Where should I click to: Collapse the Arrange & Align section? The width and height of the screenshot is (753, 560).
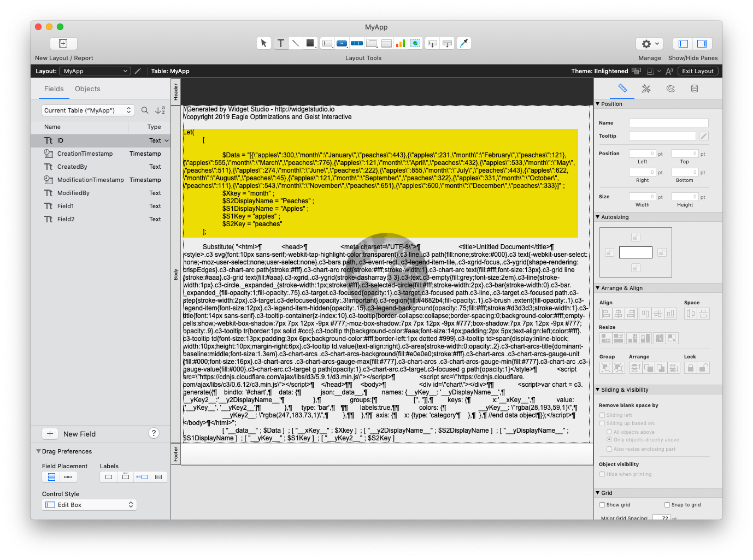tap(598, 288)
